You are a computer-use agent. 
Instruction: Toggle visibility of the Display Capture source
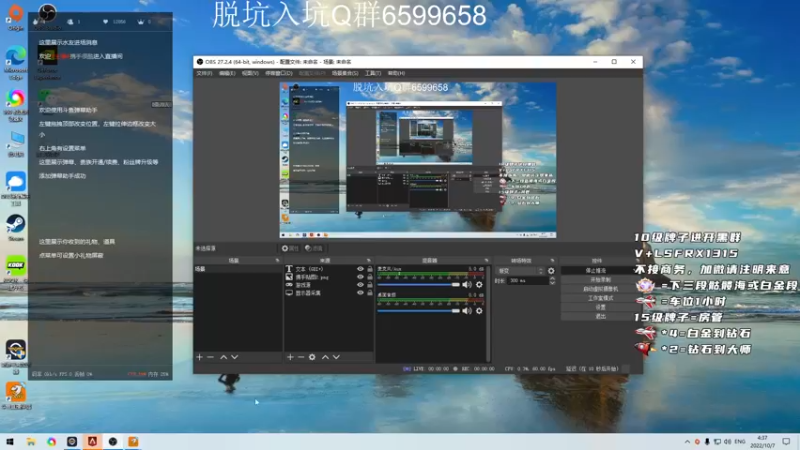tap(360, 293)
